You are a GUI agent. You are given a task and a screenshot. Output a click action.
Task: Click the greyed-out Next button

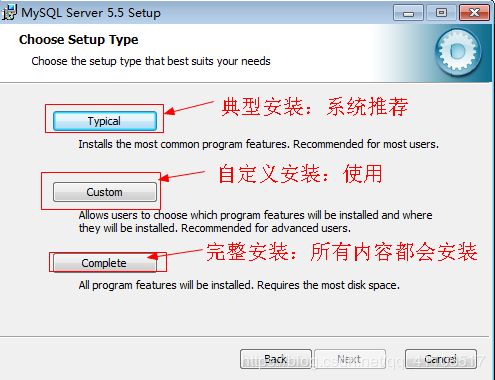click(350, 359)
